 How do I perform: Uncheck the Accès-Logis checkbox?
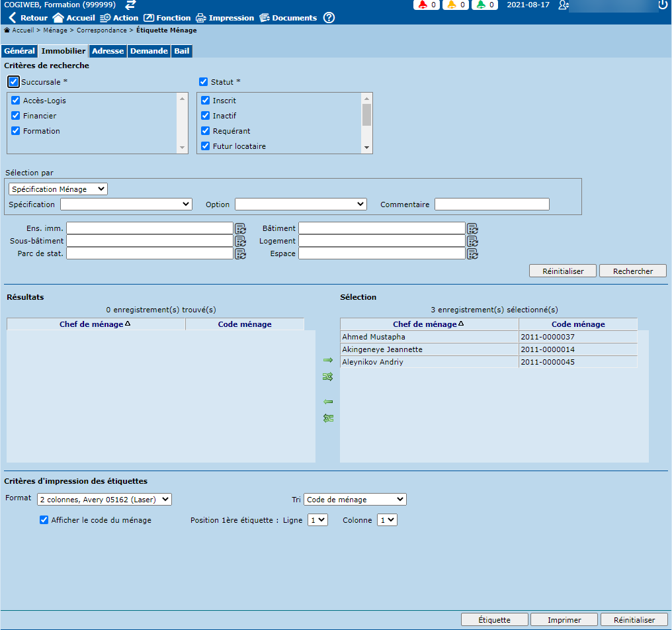click(x=16, y=101)
